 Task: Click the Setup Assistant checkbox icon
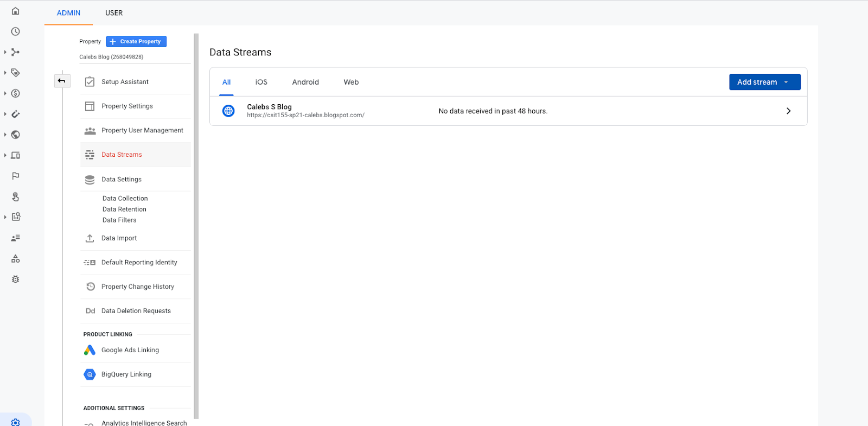(90, 82)
